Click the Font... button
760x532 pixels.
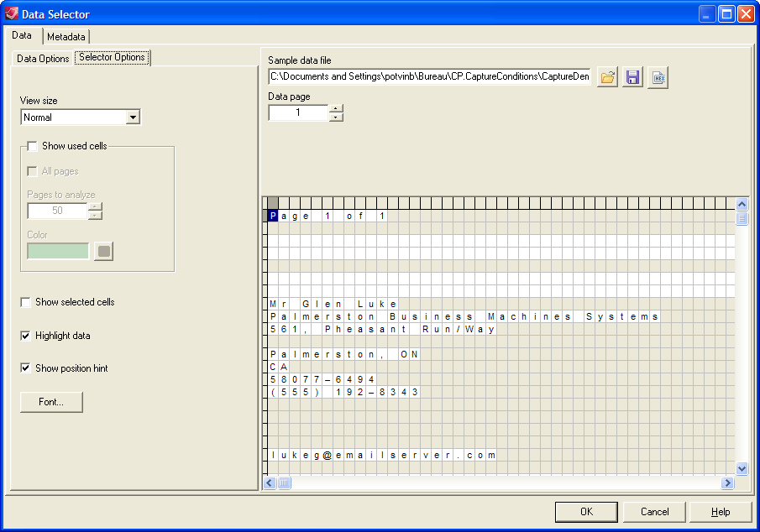click(51, 402)
